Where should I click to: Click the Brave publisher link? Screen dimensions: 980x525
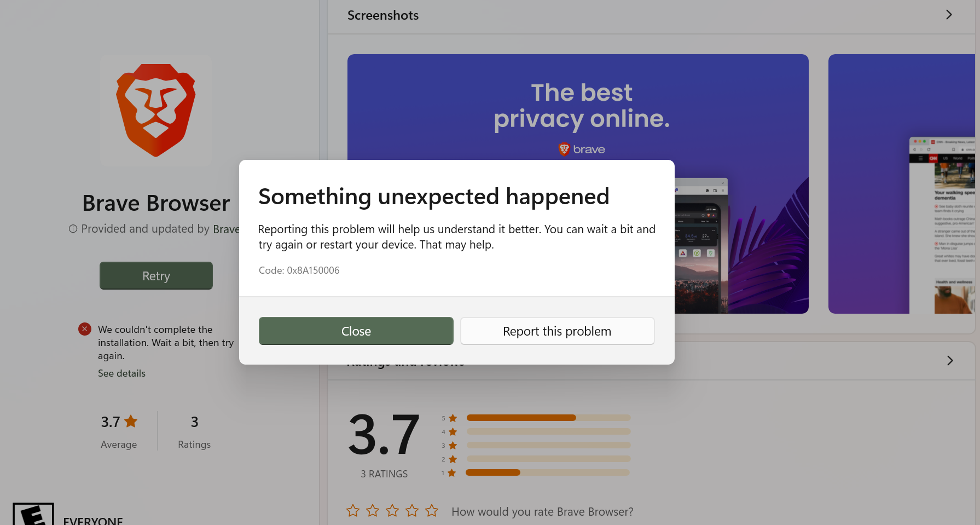coord(227,229)
